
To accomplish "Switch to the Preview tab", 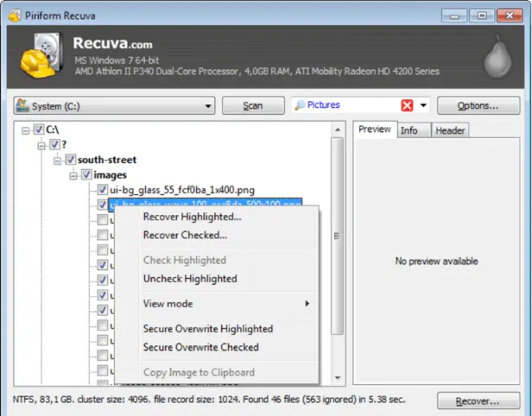I will click(375, 129).
